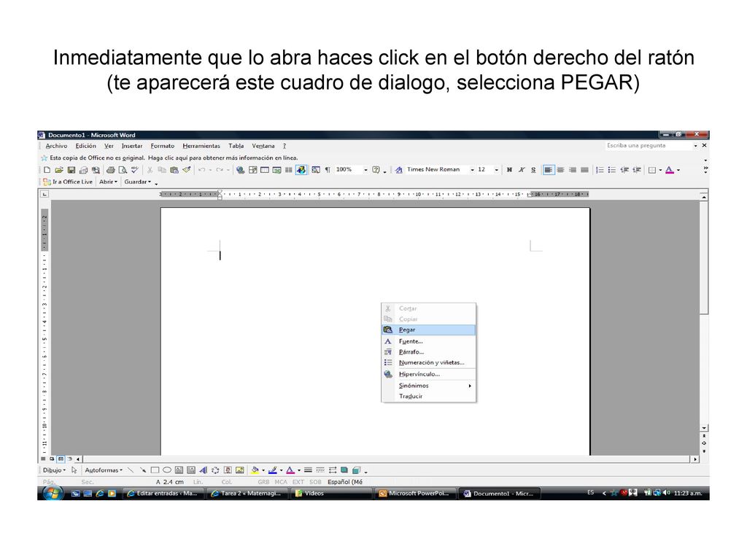Click the Bulleted list toolbar icon
The width and height of the screenshot is (747, 560).
[612, 170]
